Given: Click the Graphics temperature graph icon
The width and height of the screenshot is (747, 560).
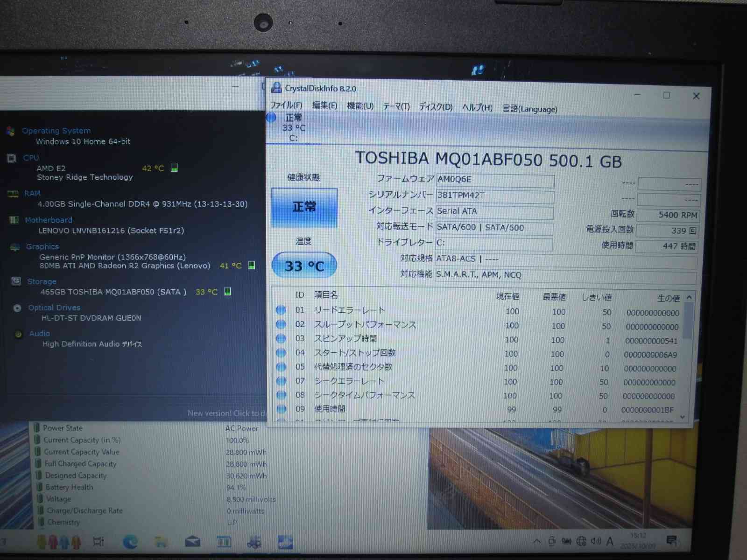Looking at the screenshot, I should point(252,266).
